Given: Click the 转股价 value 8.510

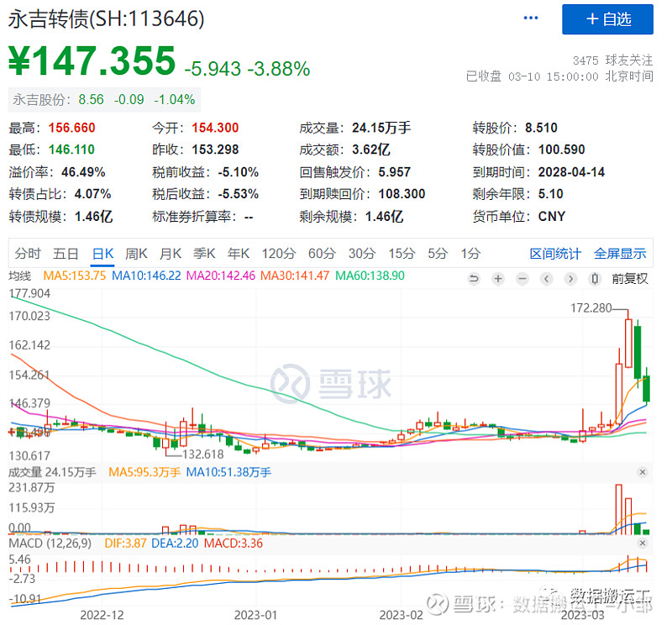Looking at the screenshot, I should tap(541, 128).
